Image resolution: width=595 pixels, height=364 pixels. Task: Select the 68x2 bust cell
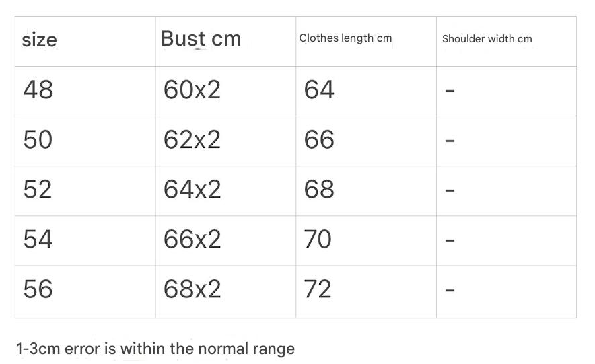click(x=192, y=289)
